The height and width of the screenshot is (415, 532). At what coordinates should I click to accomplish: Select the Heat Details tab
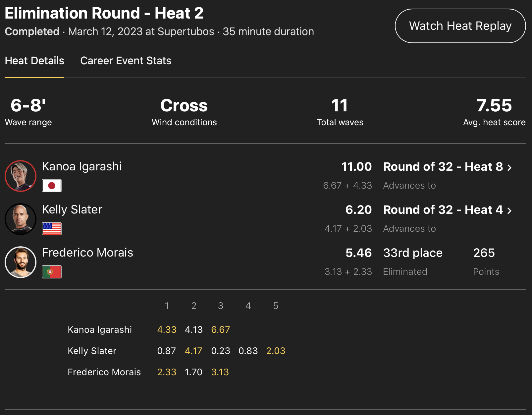pos(34,61)
